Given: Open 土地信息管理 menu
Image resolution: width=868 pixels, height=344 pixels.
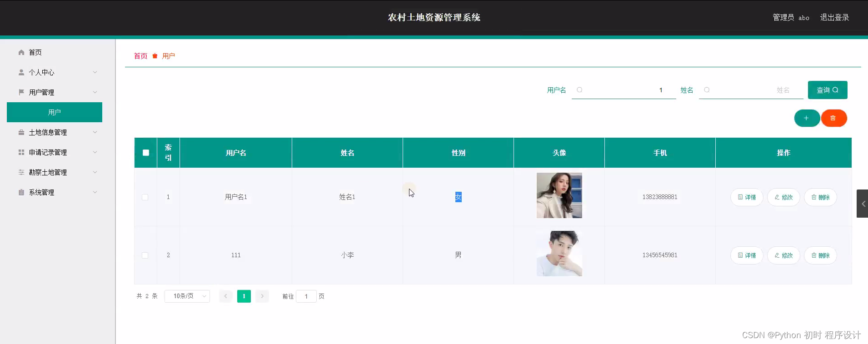Looking at the screenshot, I should tap(55, 132).
